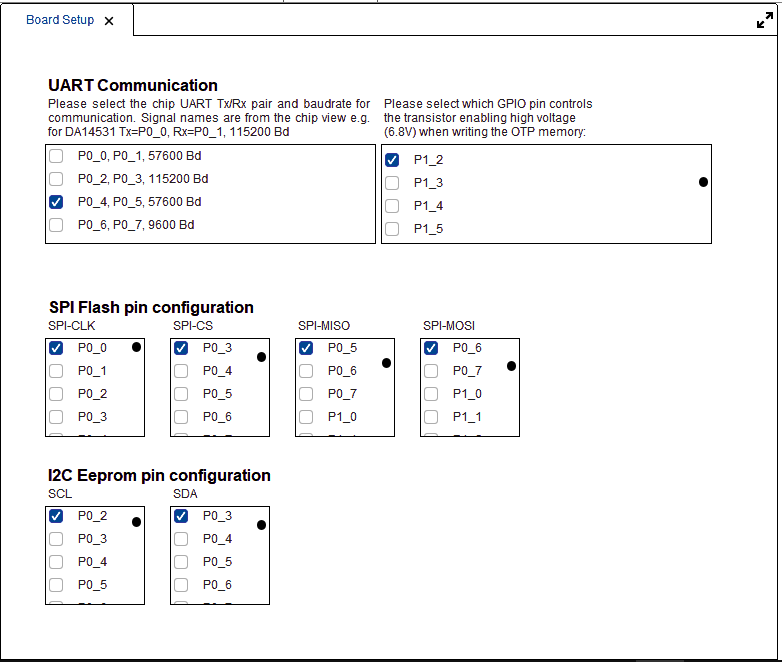Enable the P0_2, P0_3, 115200 Bd UART option
Viewport: 782px width, 662px height.
pos(56,179)
